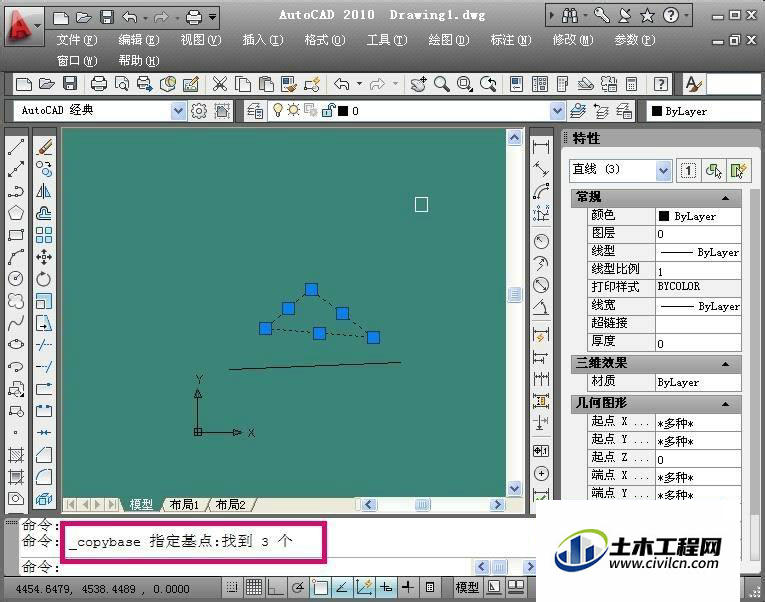Click the Linear dimension tool
765x602 pixels.
pos(541,147)
